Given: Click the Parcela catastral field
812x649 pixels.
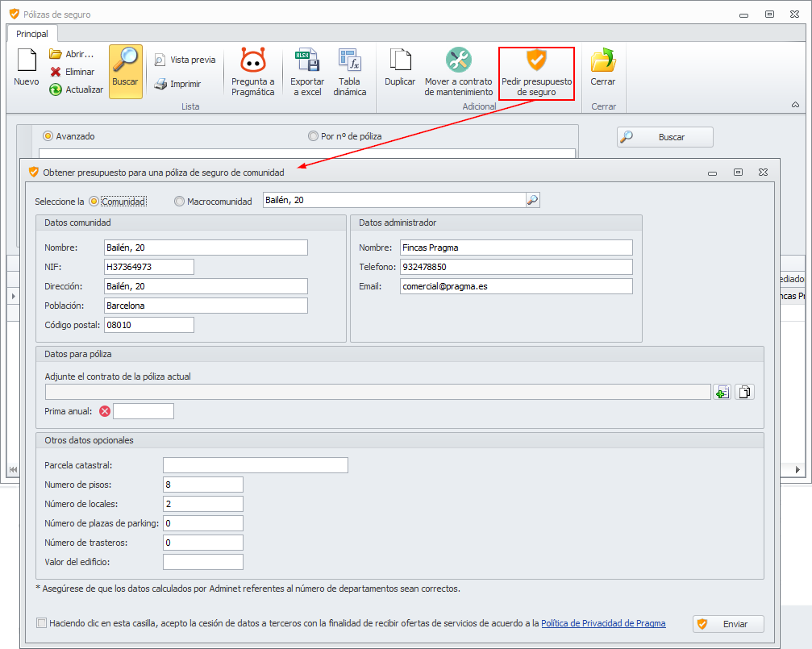Looking at the screenshot, I should (x=256, y=465).
